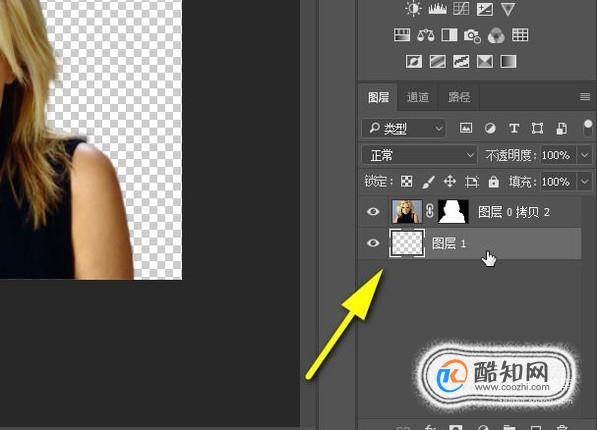The image size is (597, 430).
Task: Hide layer 图层 0 拷贝 2
Action: (x=373, y=211)
